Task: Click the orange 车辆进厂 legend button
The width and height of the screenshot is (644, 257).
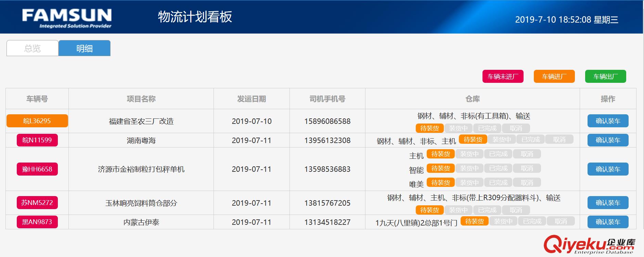Action: coord(554,76)
